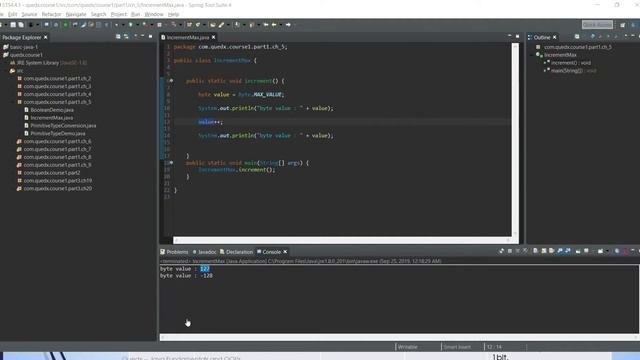Close the IncrementMax.java editor tab
640x360 pixels.
pyautogui.click(x=213, y=37)
